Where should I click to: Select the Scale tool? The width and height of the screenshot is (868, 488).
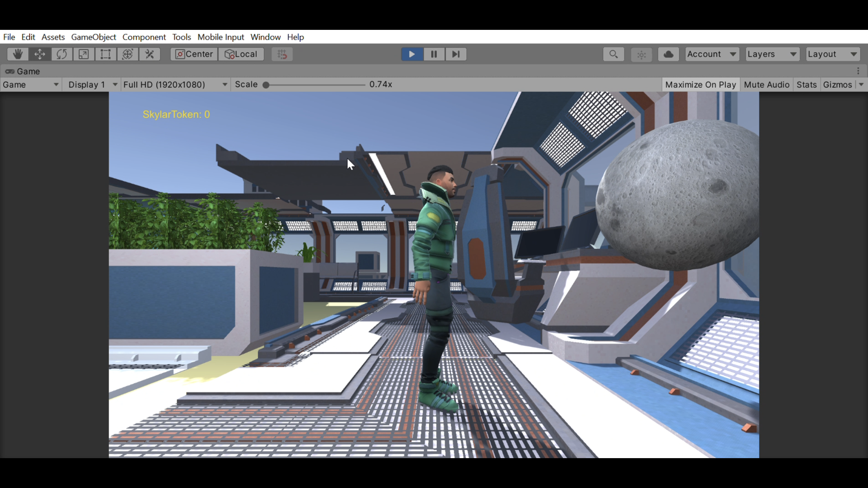coord(83,54)
